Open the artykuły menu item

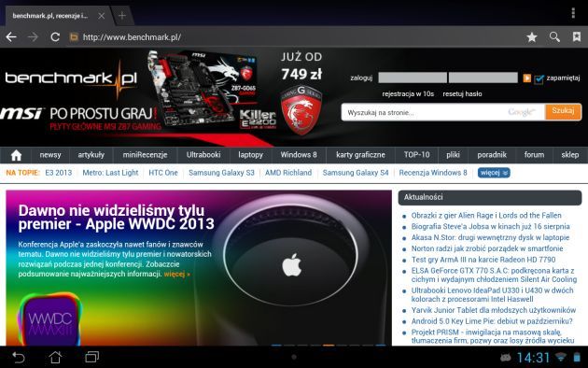[91, 155]
